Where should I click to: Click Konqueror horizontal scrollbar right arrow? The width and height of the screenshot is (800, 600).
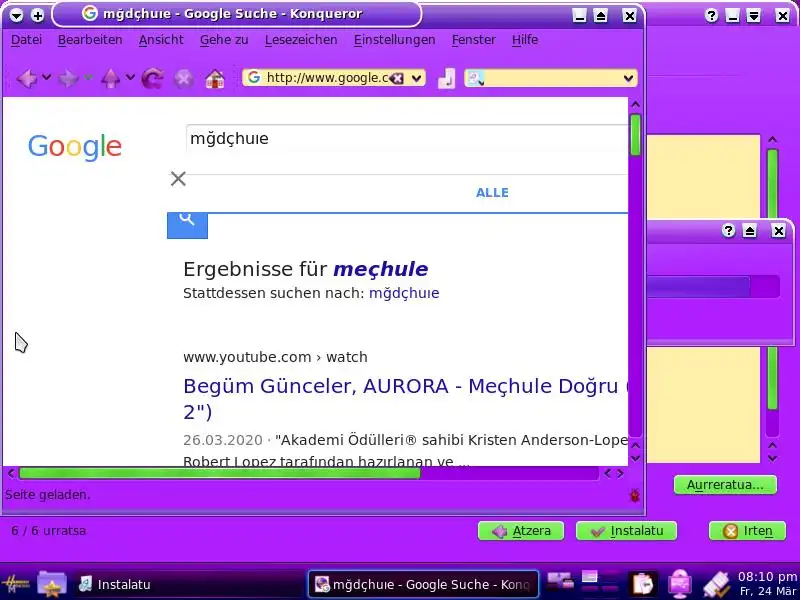620,473
